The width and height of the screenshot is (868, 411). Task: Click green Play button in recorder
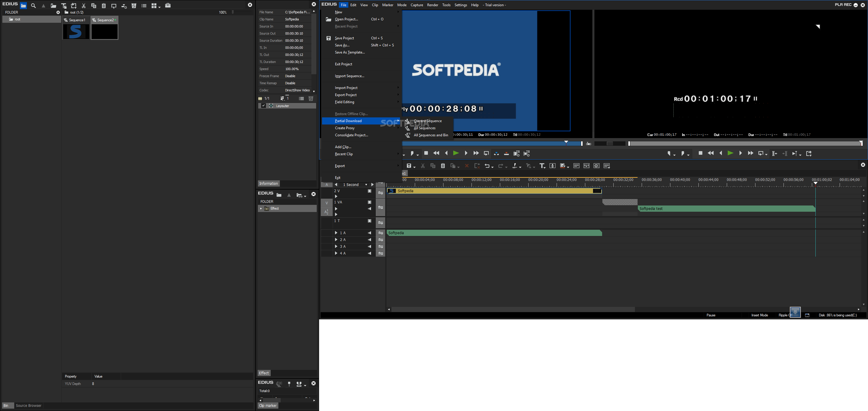(730, 153)
